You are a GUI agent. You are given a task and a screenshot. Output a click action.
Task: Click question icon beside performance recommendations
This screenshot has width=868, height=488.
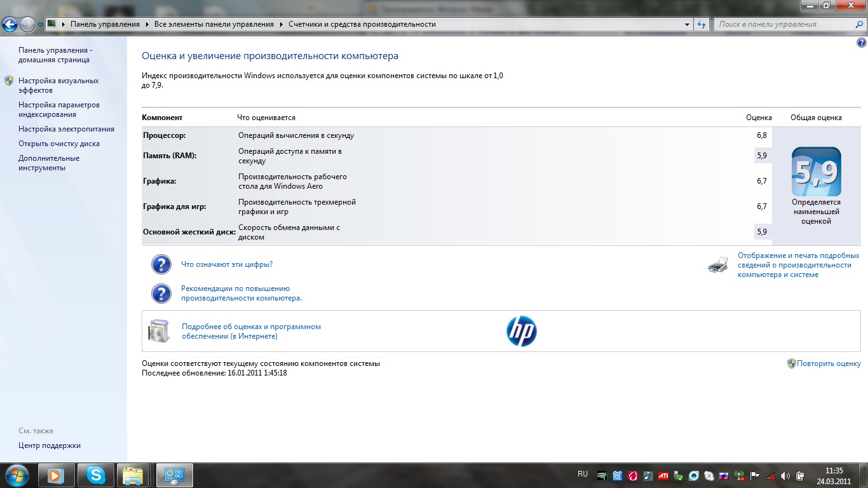point(161,293)
